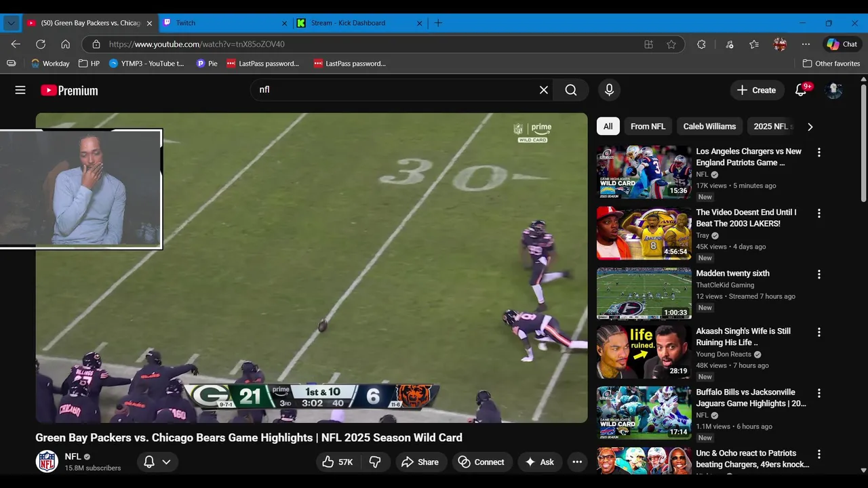Dislike the video thumbs down
The height and width of the screenshot is (488, 868).
[x=375, y=462]
